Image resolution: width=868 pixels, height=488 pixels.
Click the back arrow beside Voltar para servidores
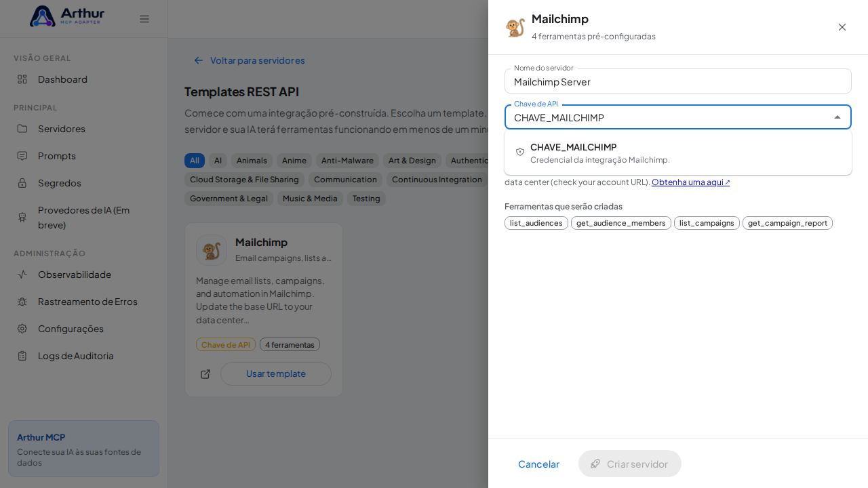[199, 60]
